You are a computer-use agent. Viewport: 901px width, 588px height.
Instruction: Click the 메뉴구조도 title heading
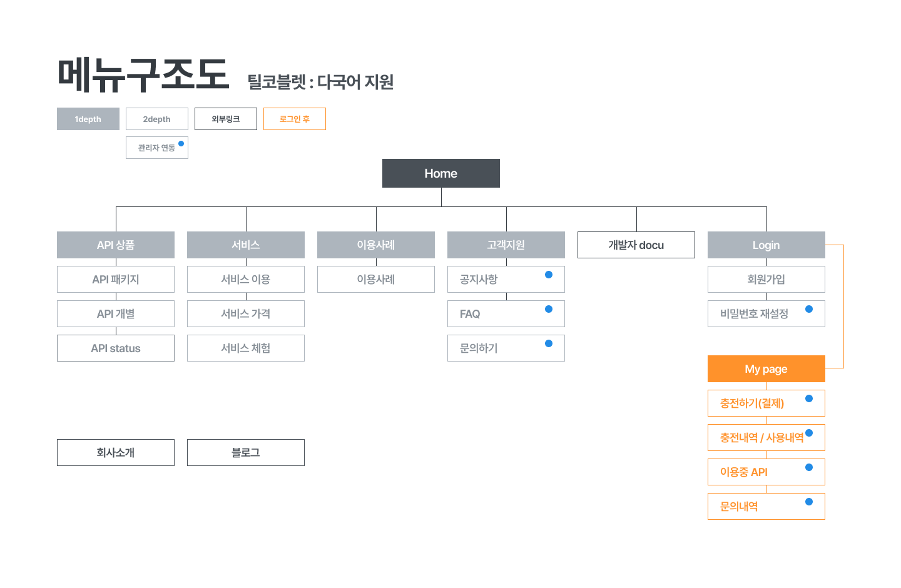(x=143, y=75)
